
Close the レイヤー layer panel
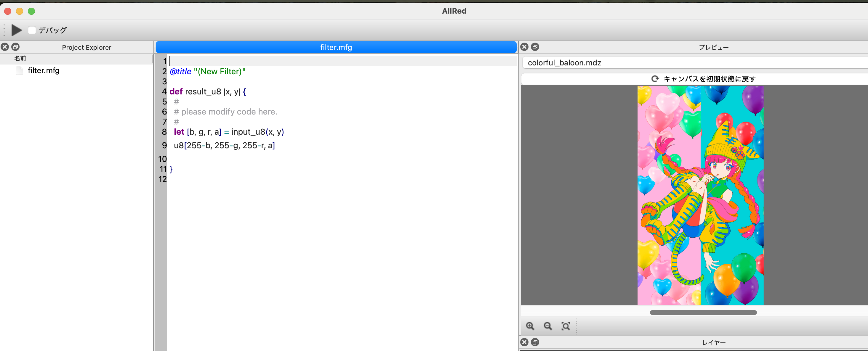(524, 342)
